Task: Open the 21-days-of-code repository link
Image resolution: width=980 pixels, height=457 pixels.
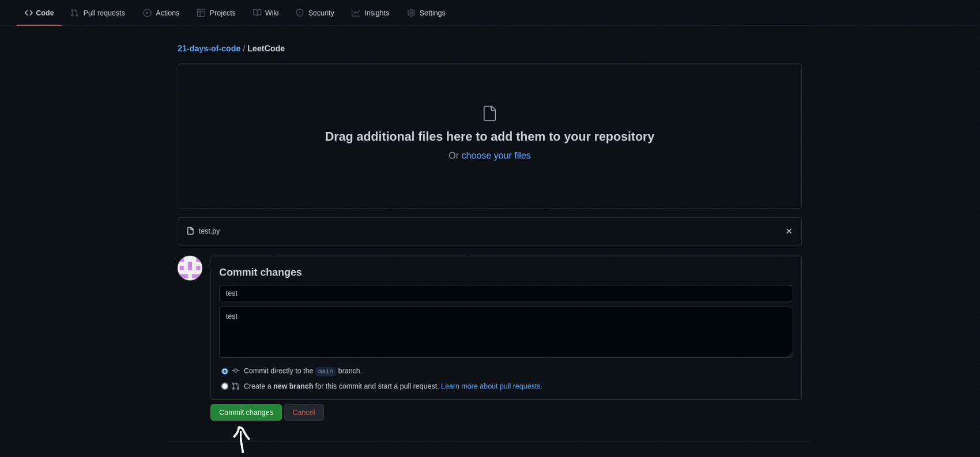Action: (x=209, y=48)
